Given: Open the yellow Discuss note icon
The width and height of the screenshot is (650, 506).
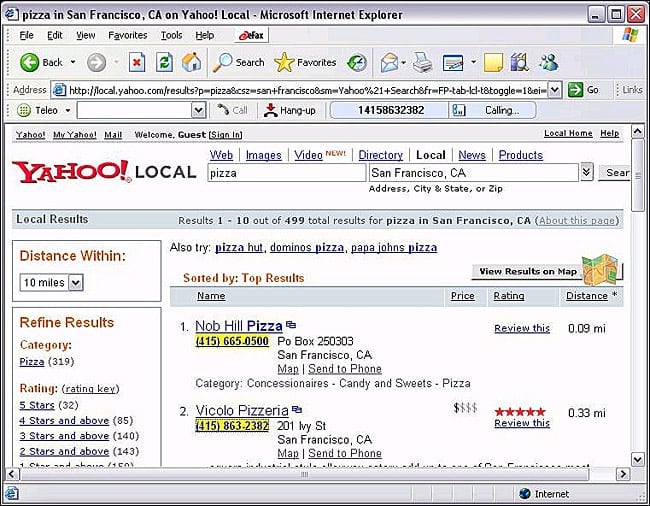Looking at the screenshot, I should point(493,63).
